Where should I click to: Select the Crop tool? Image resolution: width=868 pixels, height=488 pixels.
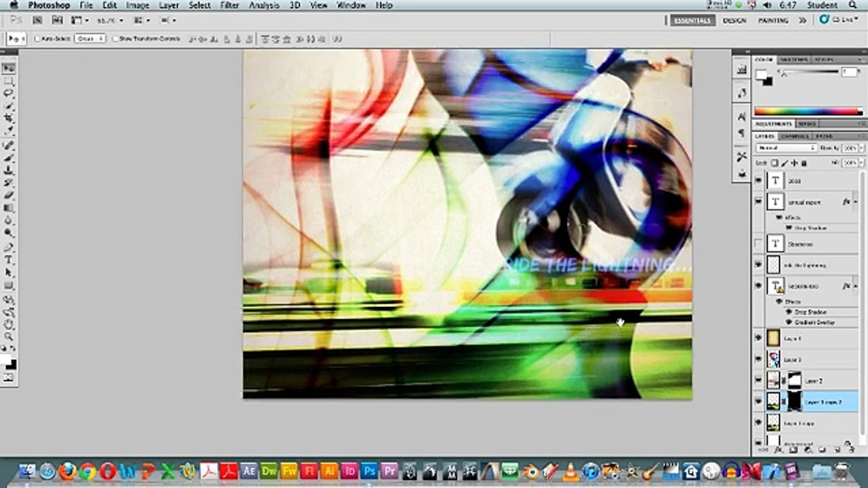[x=9, y=118]
